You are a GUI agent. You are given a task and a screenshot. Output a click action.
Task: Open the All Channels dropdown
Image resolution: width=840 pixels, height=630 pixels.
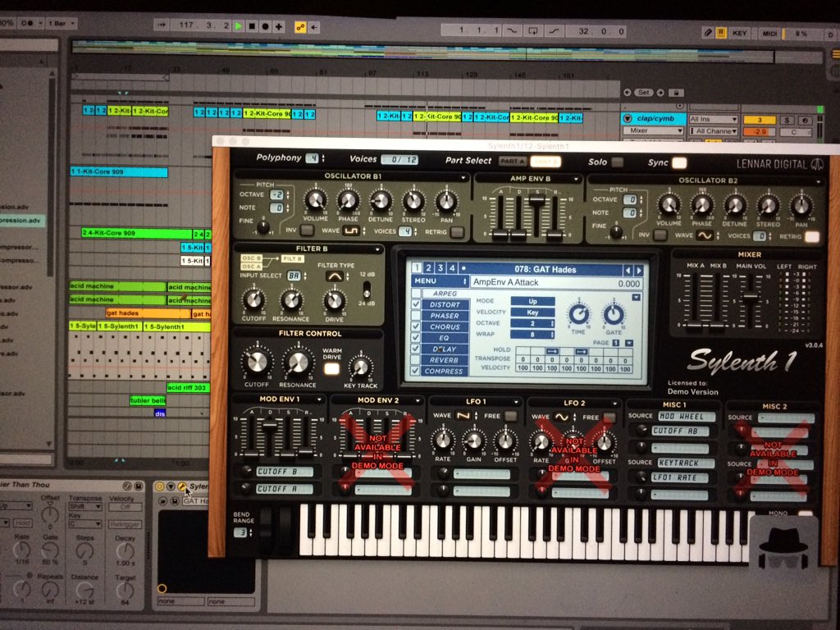[x=714, y=130]
